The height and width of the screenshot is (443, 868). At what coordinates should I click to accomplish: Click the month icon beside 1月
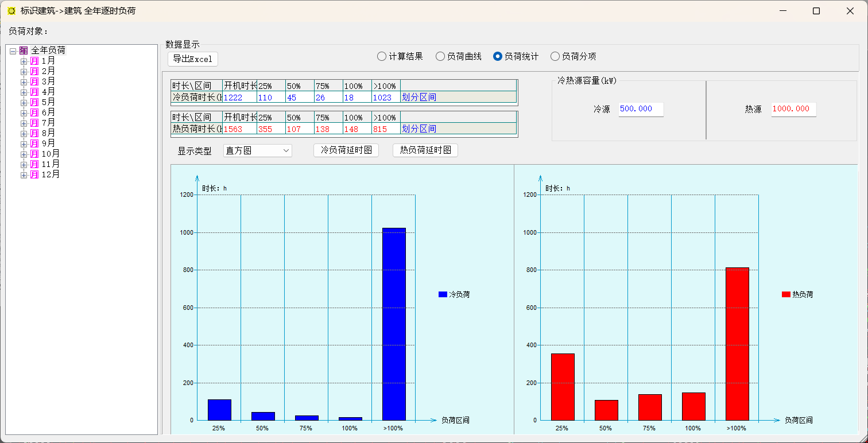[34, 61]
